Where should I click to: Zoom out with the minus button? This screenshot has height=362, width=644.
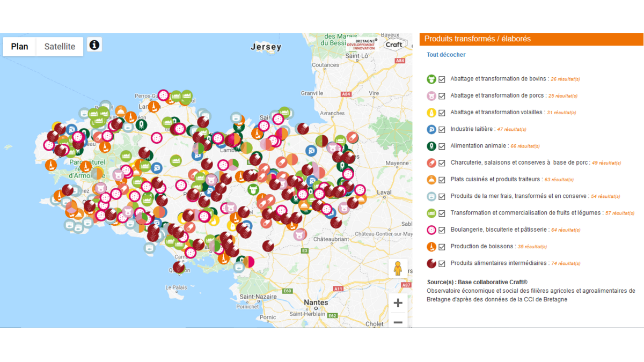[x=398, y=322]
